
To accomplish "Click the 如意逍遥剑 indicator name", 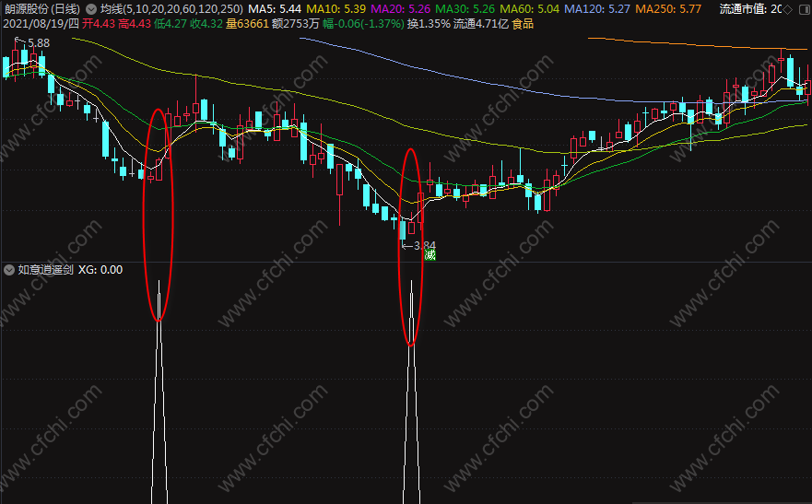I will (x=45, y=270).
